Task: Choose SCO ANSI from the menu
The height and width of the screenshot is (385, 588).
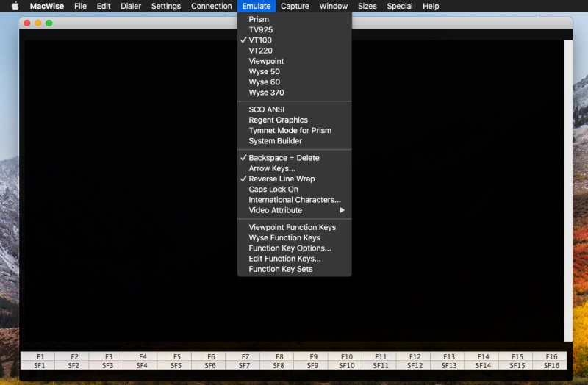Action: click(x=295, y=109)
